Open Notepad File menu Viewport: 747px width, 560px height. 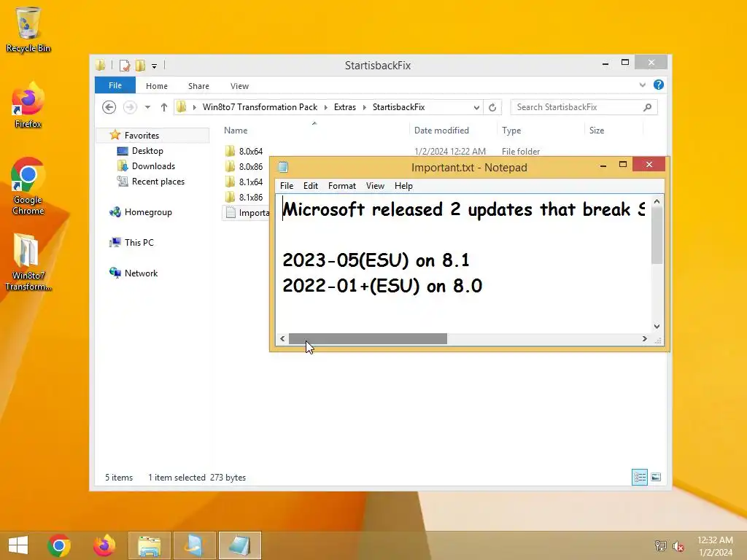[287, 186]
